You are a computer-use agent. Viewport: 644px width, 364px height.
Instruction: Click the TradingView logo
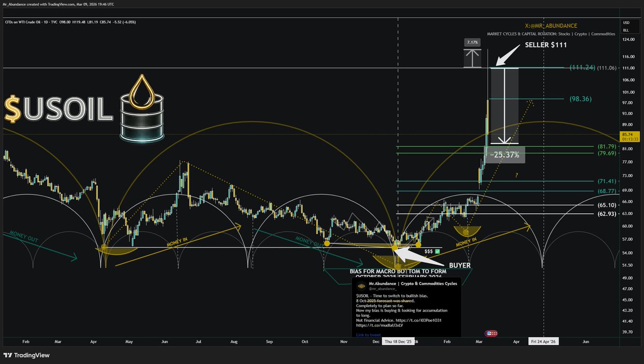pos(27,354)
